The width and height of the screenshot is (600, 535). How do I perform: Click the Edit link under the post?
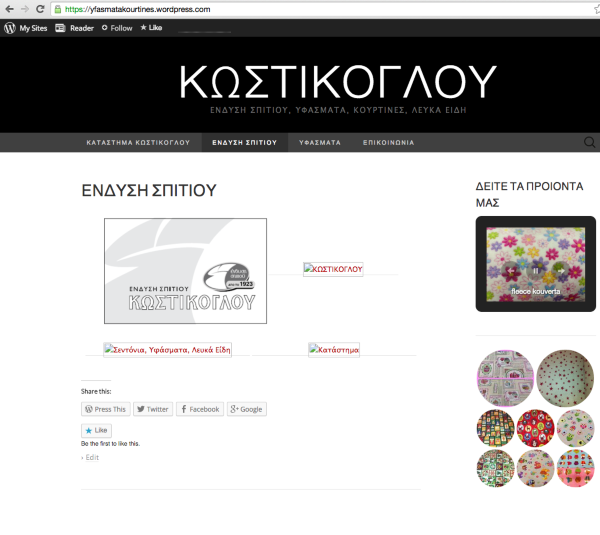[92, 457]
